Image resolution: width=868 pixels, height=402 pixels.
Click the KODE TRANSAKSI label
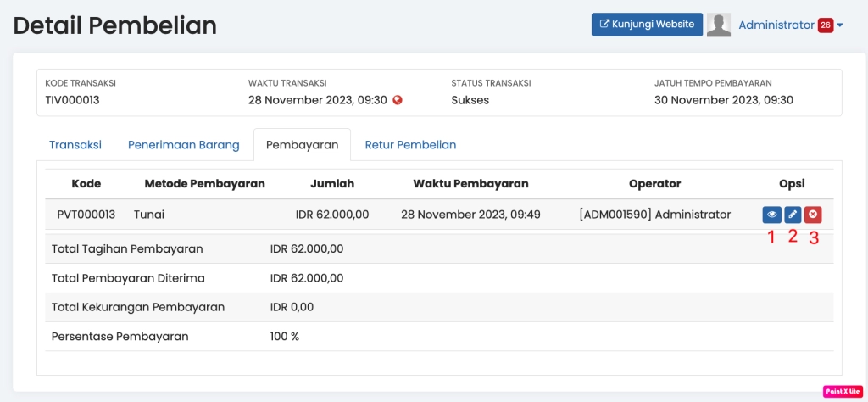(81, 84)
